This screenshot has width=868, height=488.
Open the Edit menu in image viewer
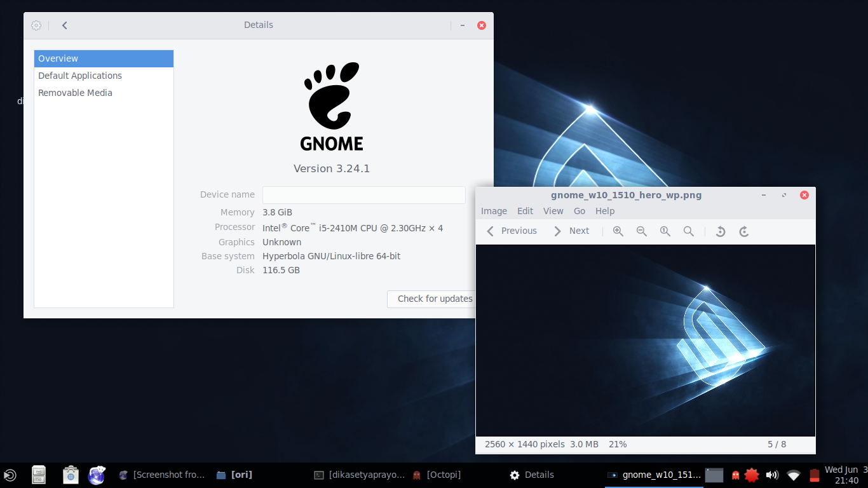[525, 211]
